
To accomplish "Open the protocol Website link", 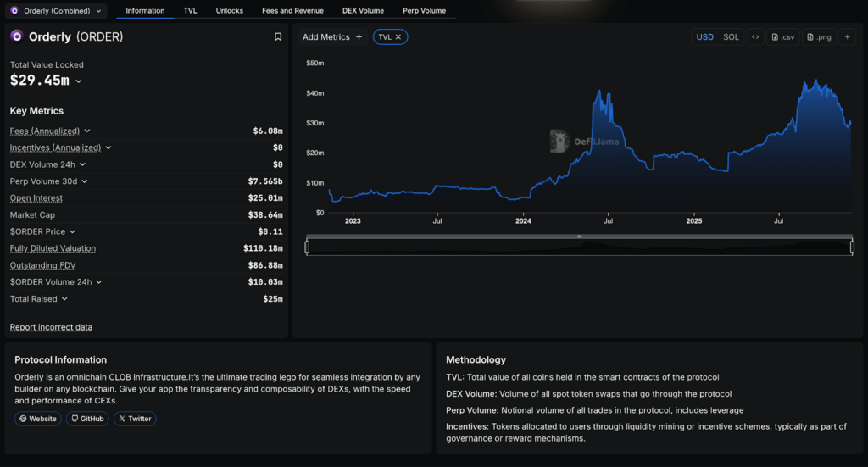I will (38, 419).
